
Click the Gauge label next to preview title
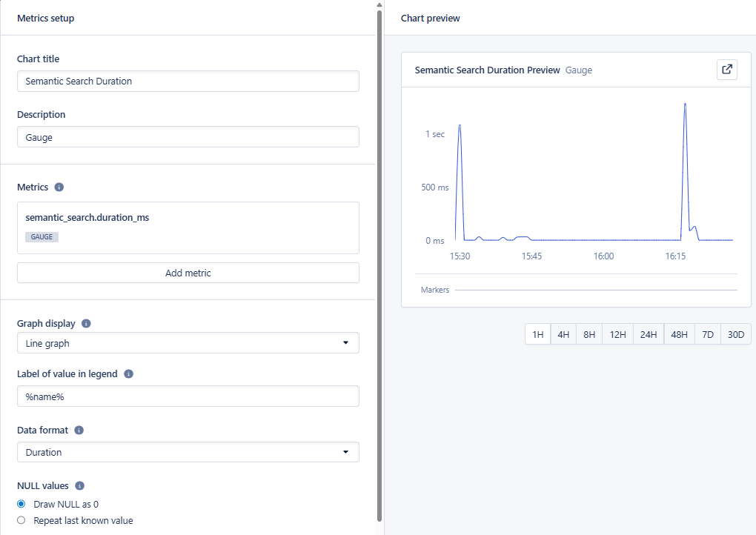(x=579, y=70)
